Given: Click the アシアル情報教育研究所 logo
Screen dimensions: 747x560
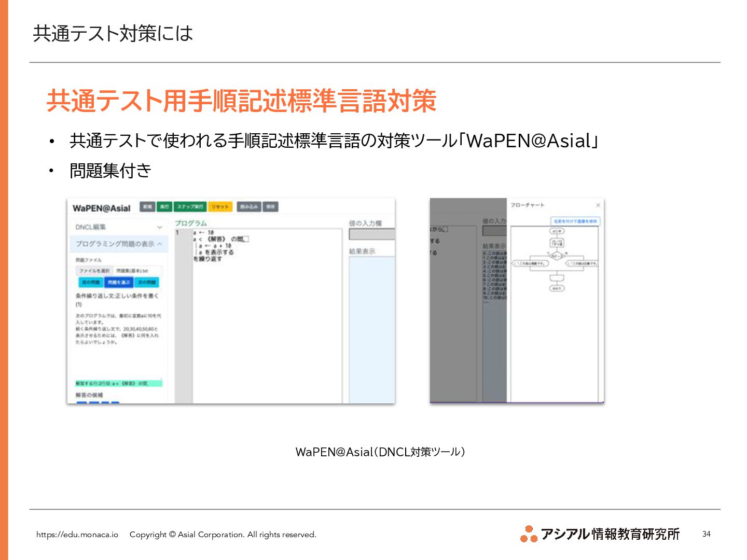Looking at the screenshot, I should tap(600, 534).
